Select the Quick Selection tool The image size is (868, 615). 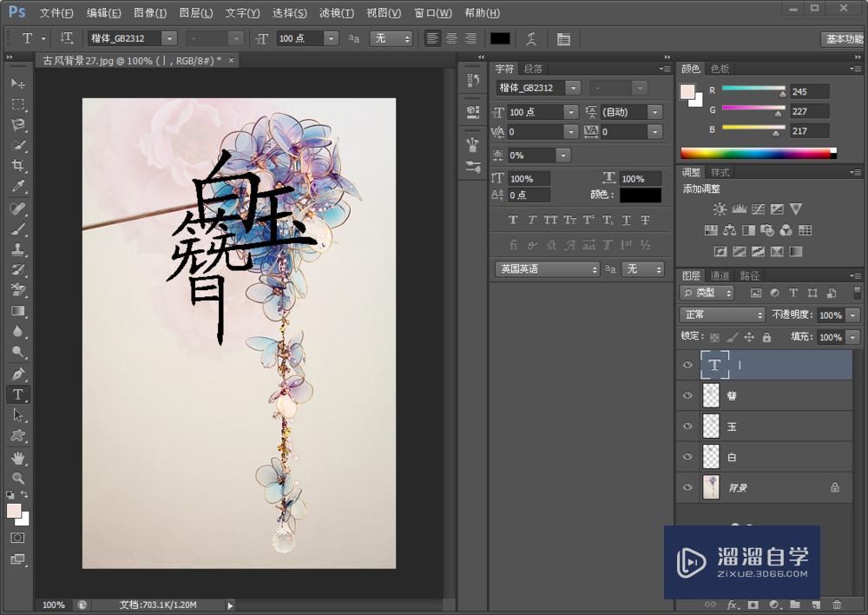[x=17, y=146]
